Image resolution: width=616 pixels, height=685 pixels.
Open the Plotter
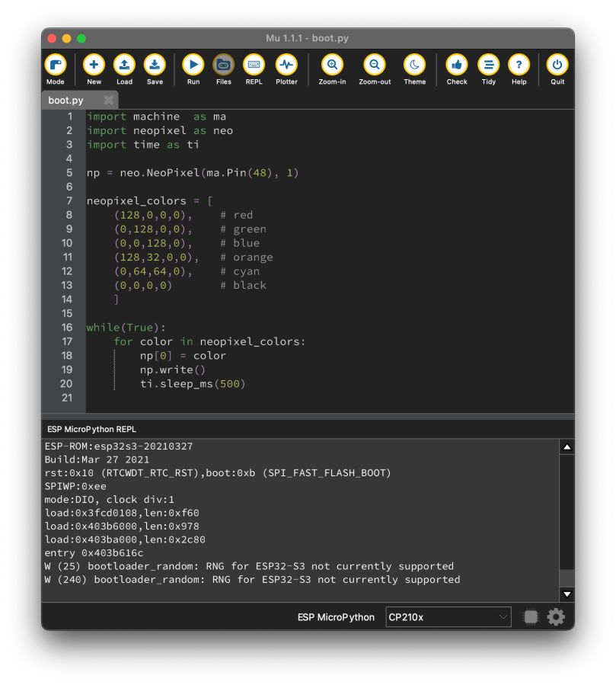(286, 69)
